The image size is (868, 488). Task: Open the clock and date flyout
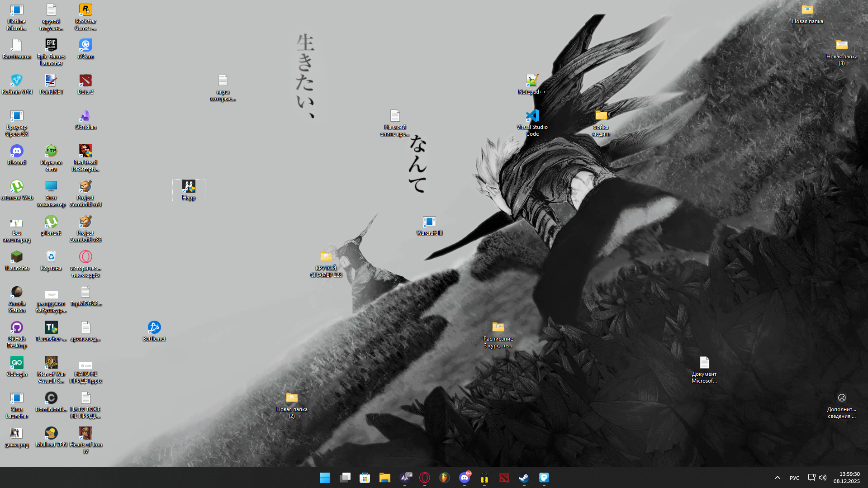[846, 478]
